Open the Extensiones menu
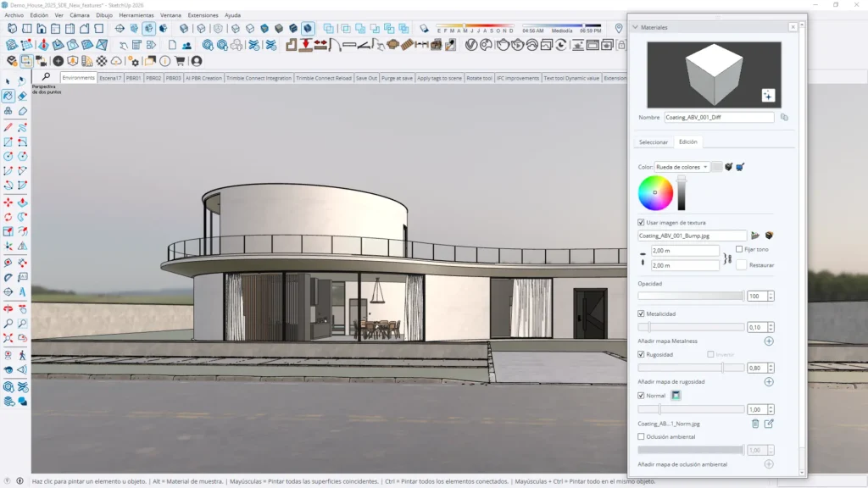 point(203,15)
